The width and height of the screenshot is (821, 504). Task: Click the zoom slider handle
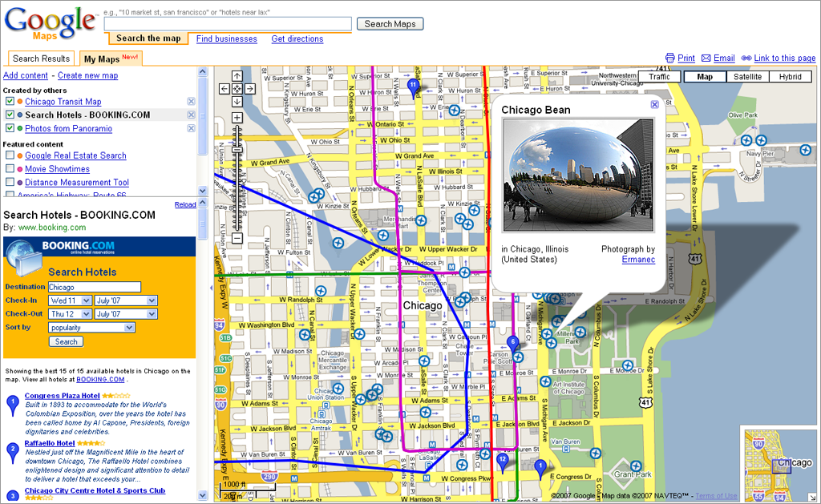[237, 150]
